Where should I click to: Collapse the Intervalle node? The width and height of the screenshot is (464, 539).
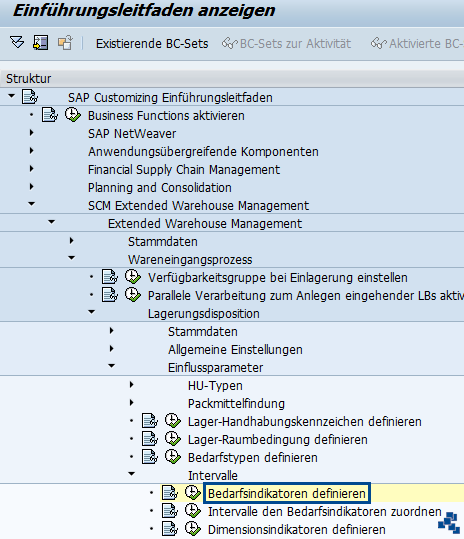[x=131, y=474]
